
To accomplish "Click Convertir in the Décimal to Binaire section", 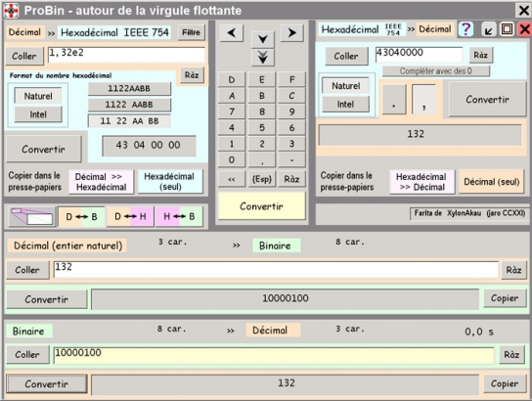I will click(x=47, y=299).
